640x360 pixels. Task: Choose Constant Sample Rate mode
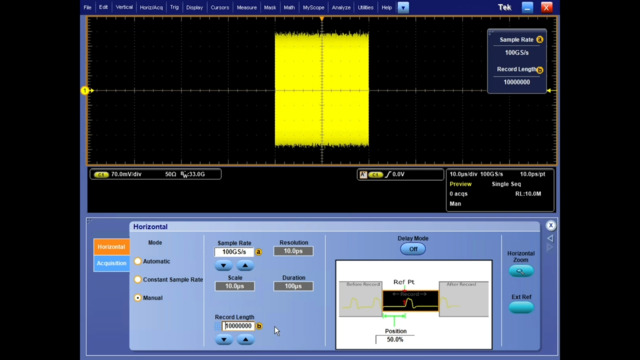[138, 279]
